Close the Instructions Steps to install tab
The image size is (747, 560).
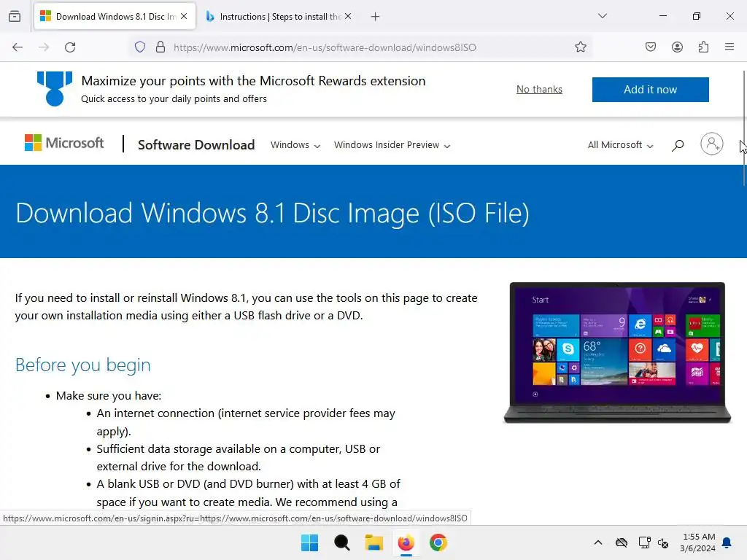point(348,16)
